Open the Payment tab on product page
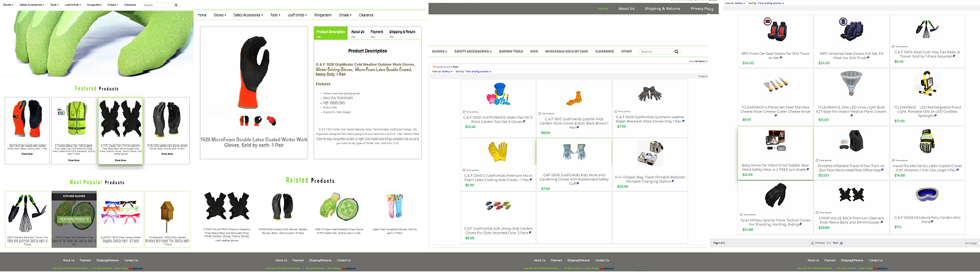 click(377, 31)
